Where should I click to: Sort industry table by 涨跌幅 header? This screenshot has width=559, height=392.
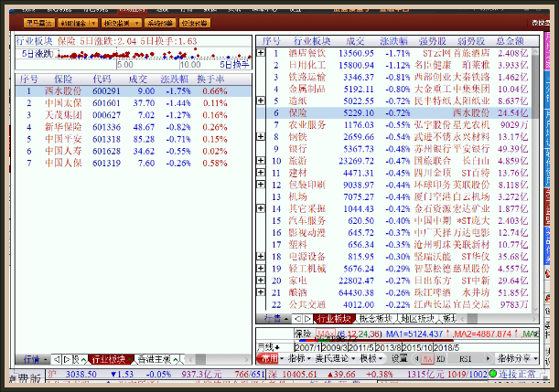click(x=393, y=41)
